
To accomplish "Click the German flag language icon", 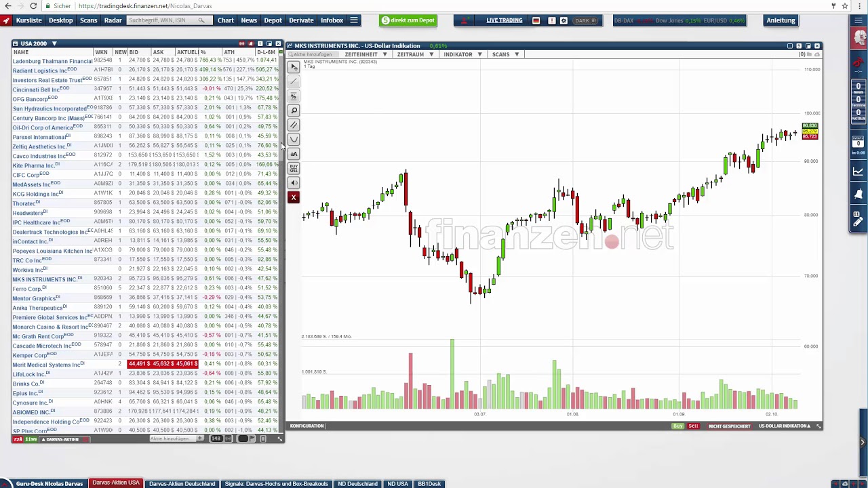I will tap(536, 20).
